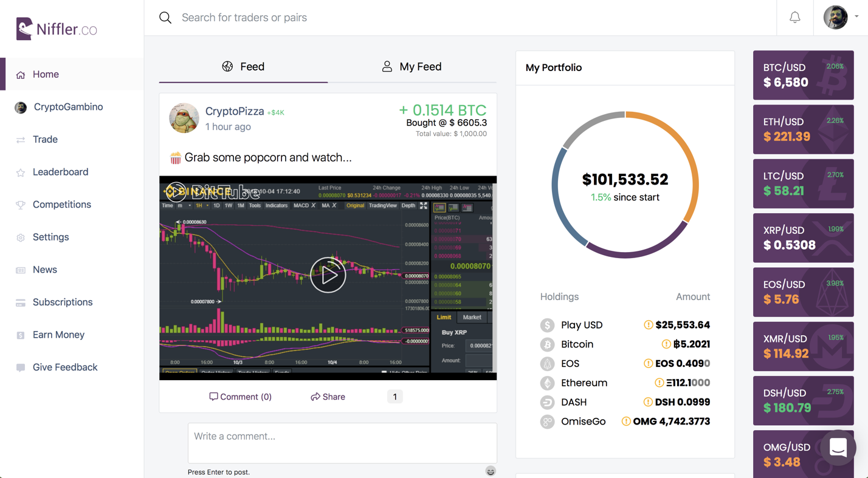Switch to the My Feed tab
Viewport: 868px width, 478px height.
(412, 67)
